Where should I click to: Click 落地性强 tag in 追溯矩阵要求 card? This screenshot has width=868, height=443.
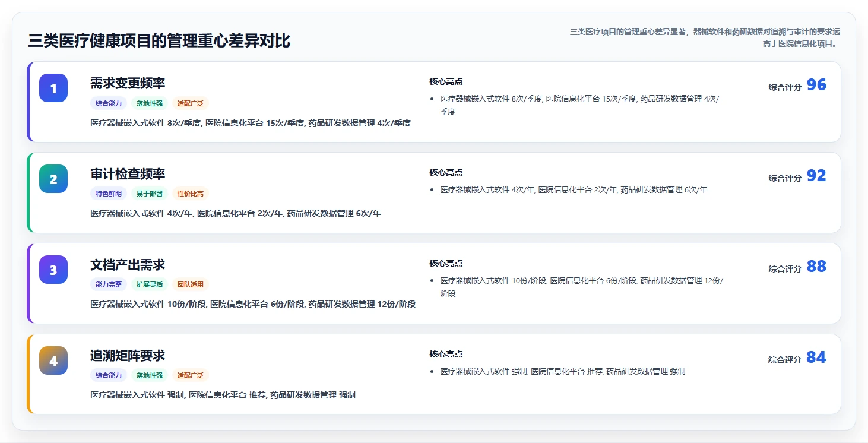coord(150,375)
